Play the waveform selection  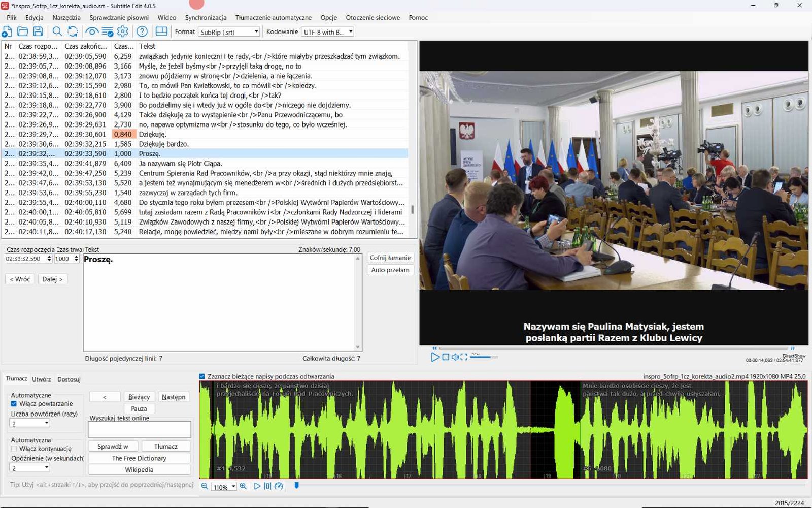(257, 486)
